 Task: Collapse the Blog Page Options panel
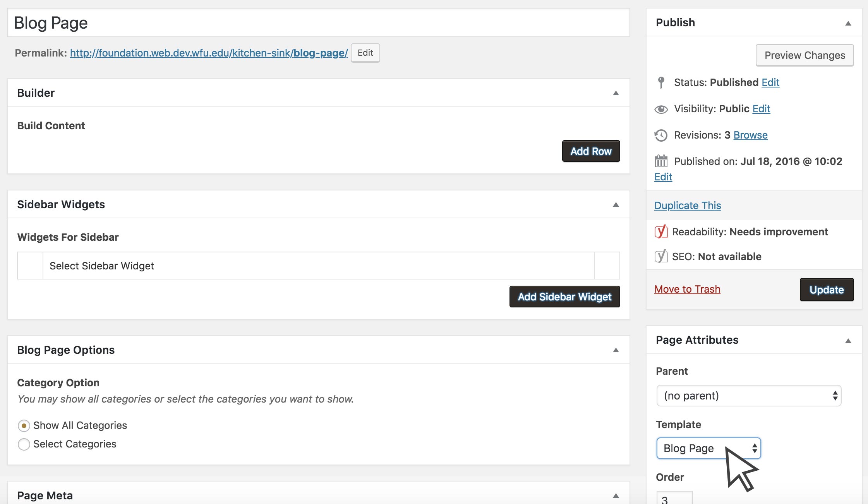(616, 350)
